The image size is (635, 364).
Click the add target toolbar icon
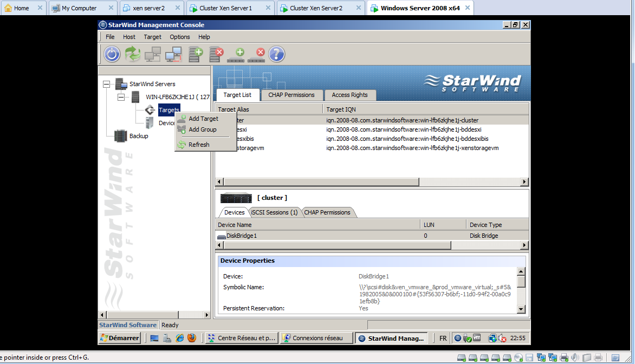pos(236,54)
